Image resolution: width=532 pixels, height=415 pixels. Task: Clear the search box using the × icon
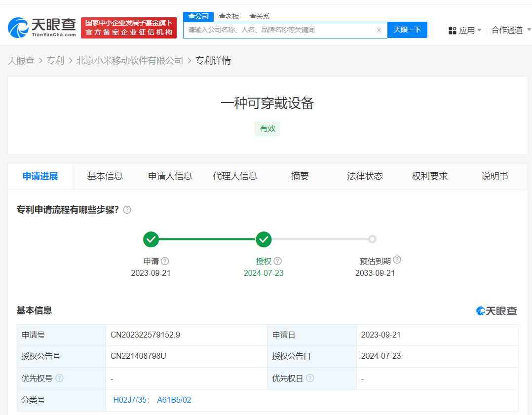coord(379,30)
